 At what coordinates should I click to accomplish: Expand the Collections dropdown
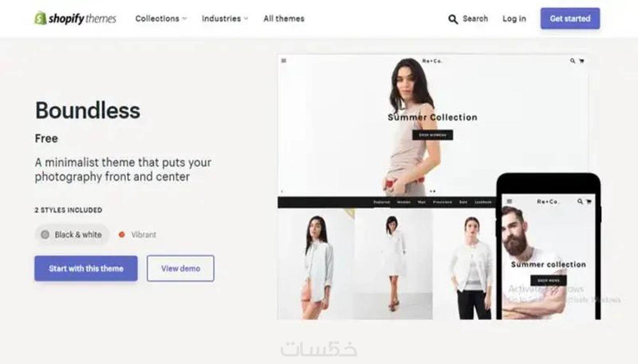click(161, 18)
